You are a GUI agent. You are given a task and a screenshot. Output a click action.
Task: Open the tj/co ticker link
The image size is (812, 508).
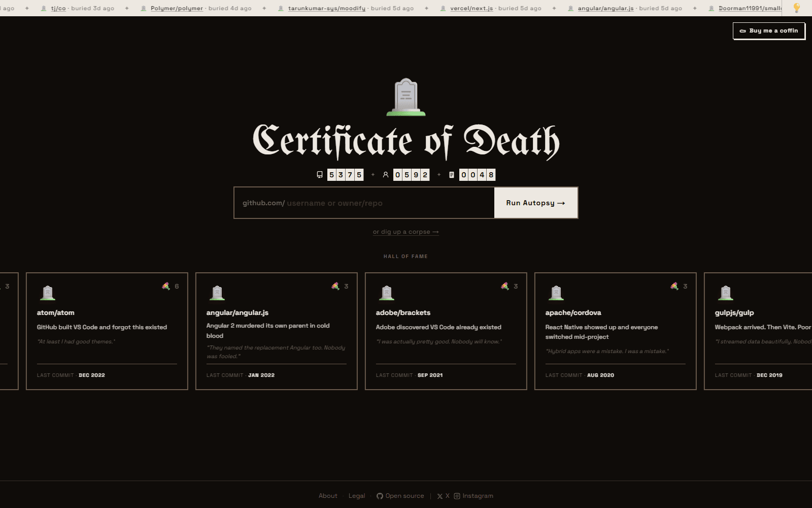tap(58, 8)
